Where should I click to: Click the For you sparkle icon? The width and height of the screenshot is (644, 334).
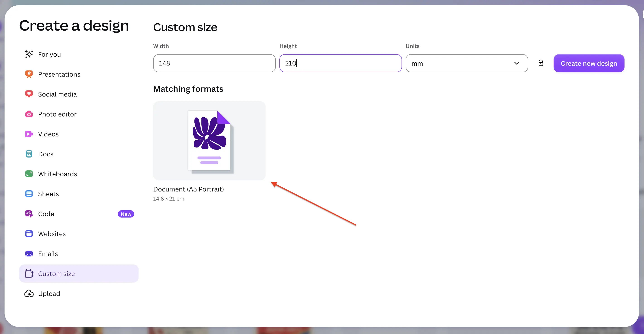click(x=29, y=54)
